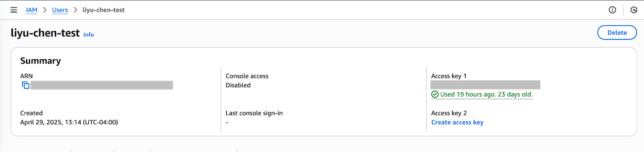
Task: Click the liyu-chen-test page title heading
Action: 45,33
